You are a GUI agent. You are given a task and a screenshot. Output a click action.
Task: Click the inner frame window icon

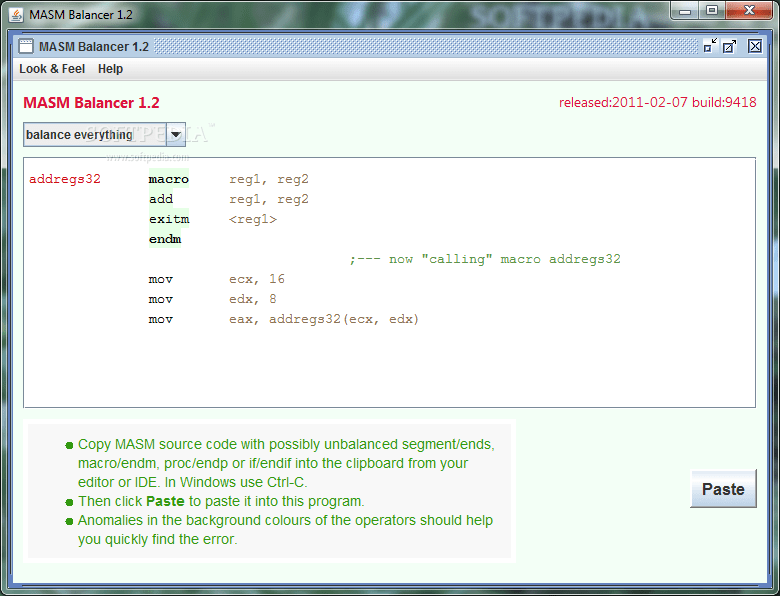(x=26, y=46)
